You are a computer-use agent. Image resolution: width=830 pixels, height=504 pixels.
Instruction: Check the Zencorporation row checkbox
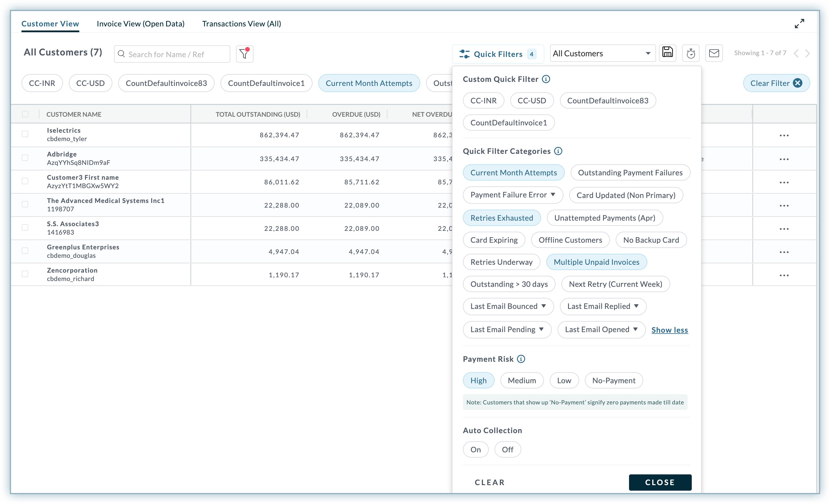pos(25,274)
